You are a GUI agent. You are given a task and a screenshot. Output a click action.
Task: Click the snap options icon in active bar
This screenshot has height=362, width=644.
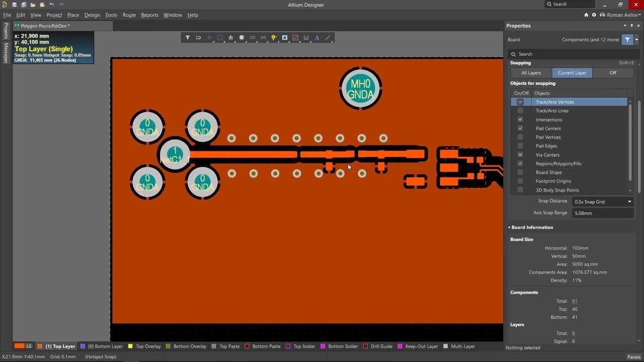pyautogui.click(x=198, y=38)
